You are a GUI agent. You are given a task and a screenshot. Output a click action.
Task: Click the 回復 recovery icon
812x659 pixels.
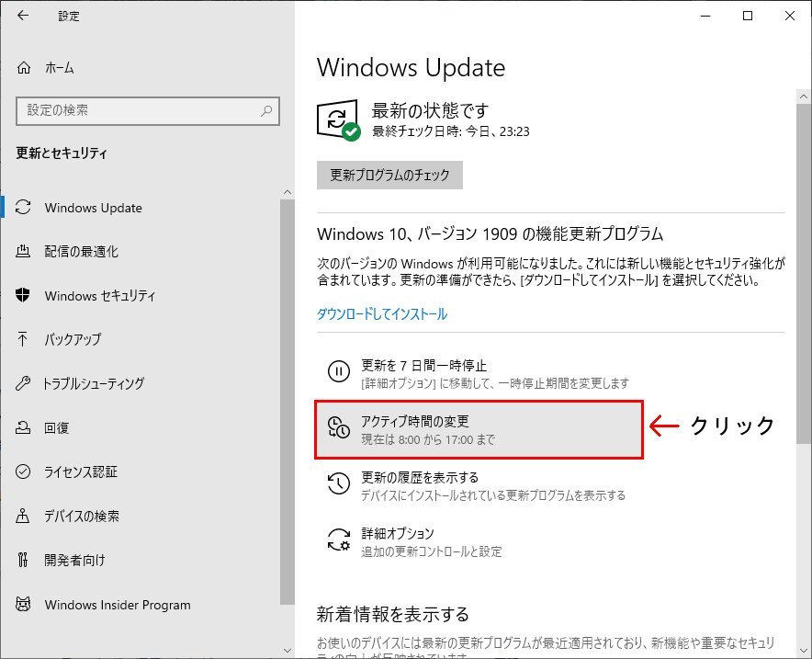tap(23, 427)
